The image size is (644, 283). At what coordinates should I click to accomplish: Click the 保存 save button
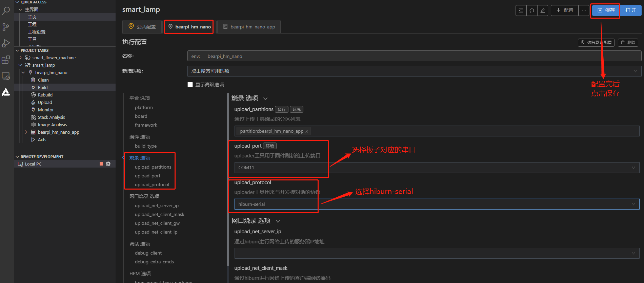click(x=606, y=10)
